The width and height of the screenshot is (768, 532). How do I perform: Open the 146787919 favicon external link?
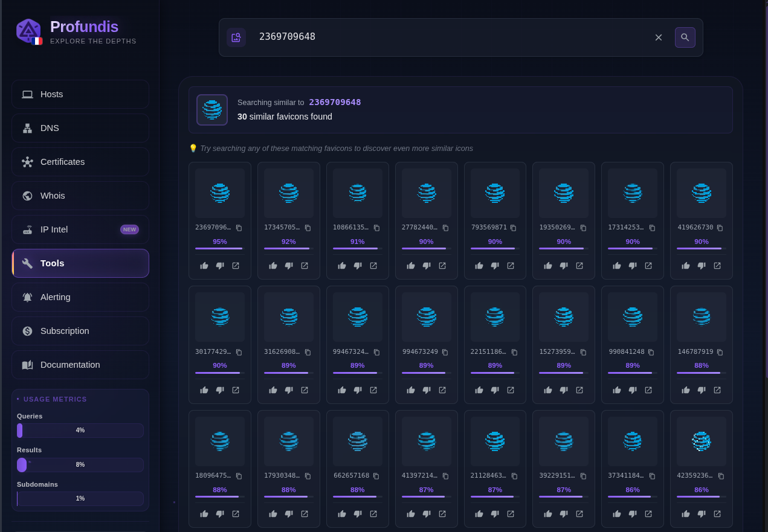(x=717, y=390)
